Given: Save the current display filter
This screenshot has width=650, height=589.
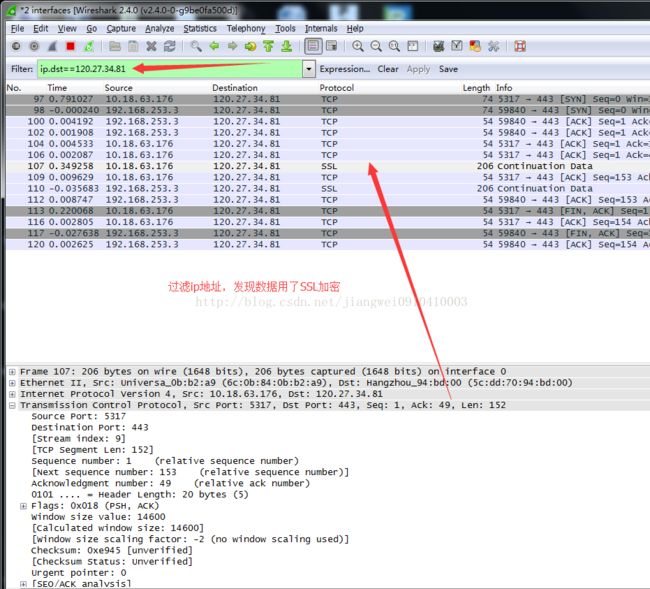Looking at the screenshot, I should [x=449, y=69].
